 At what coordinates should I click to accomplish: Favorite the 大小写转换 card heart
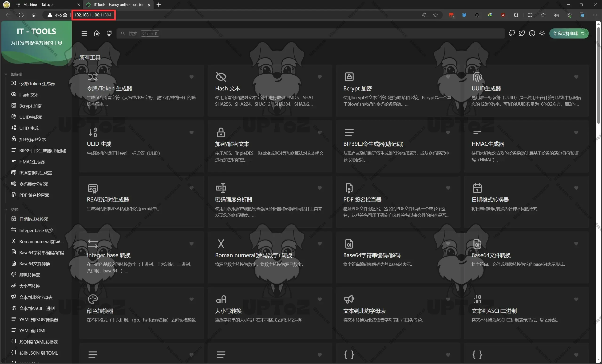point(320,299)
